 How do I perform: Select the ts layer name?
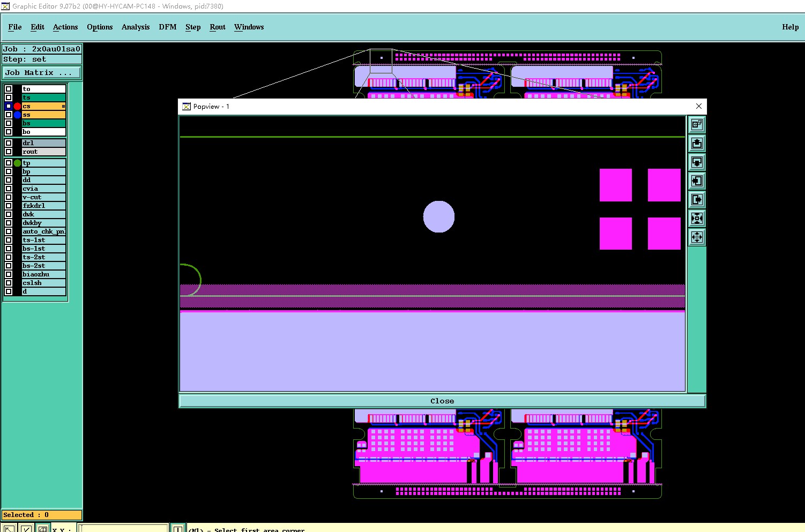[x=43, y=98]
